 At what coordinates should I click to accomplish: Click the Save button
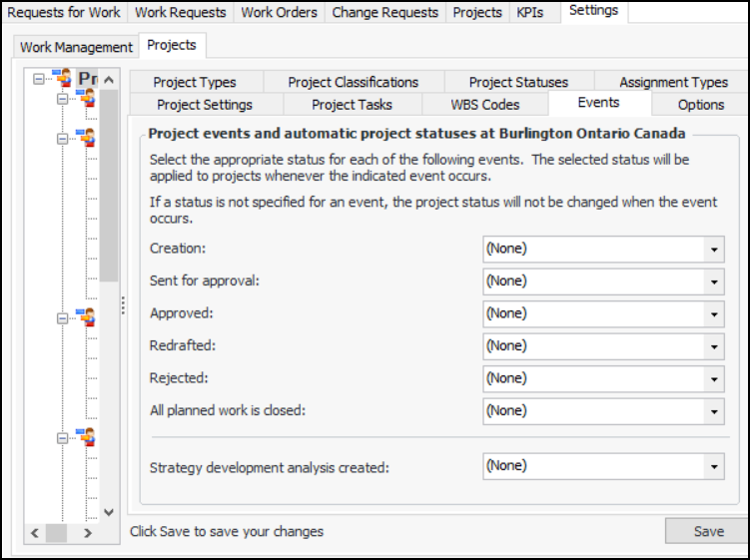(x=708, y=531)
